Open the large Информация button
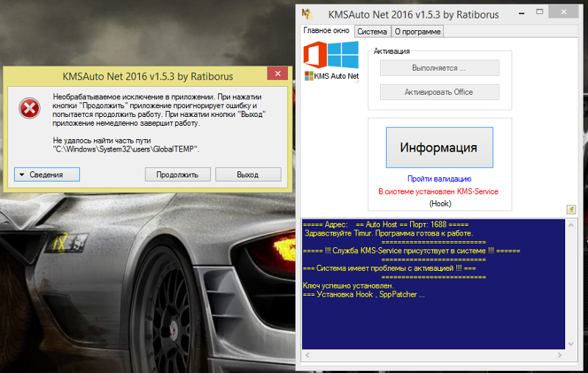 [x=439, y=147]
